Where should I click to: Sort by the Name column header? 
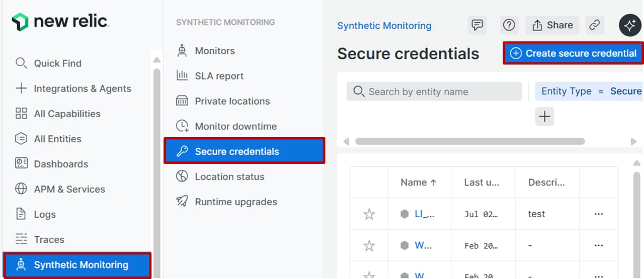(418, 182)
